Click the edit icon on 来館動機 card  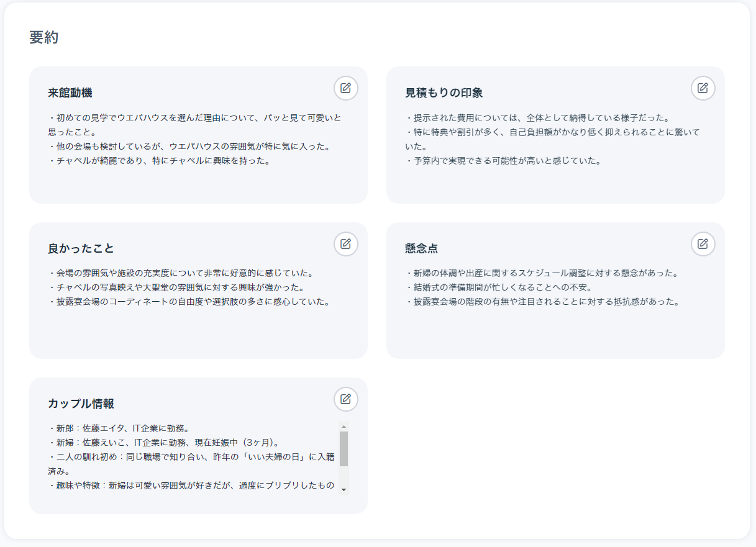(346, 88)
